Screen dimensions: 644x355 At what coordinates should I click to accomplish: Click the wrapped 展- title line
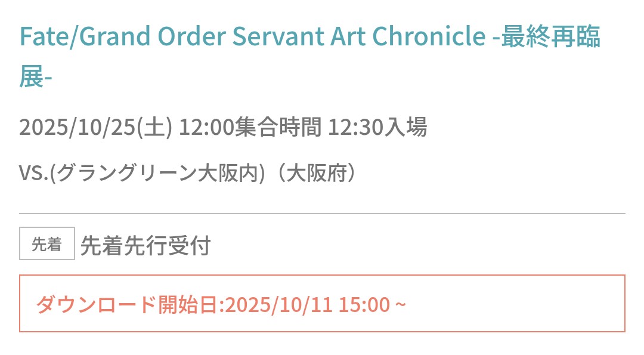pos(36,78)
